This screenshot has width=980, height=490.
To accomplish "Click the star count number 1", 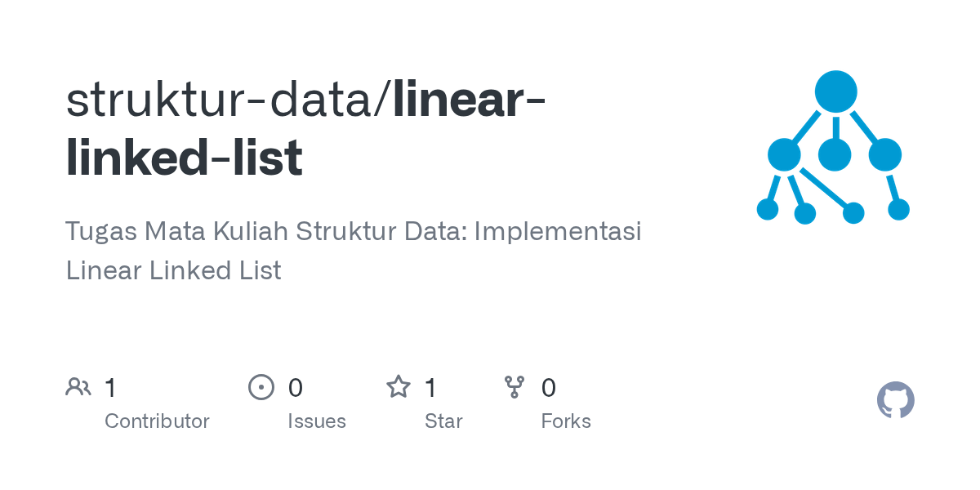I will point(430,387).
